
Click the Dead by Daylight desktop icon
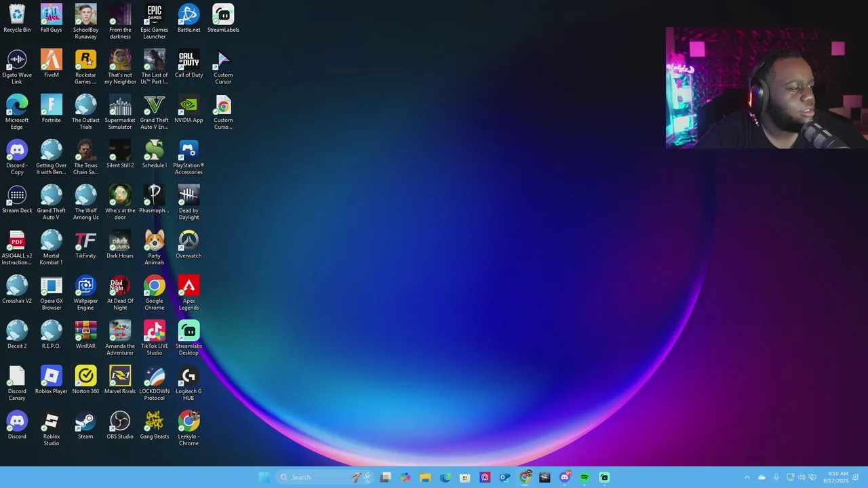click(x=189, y=203)
